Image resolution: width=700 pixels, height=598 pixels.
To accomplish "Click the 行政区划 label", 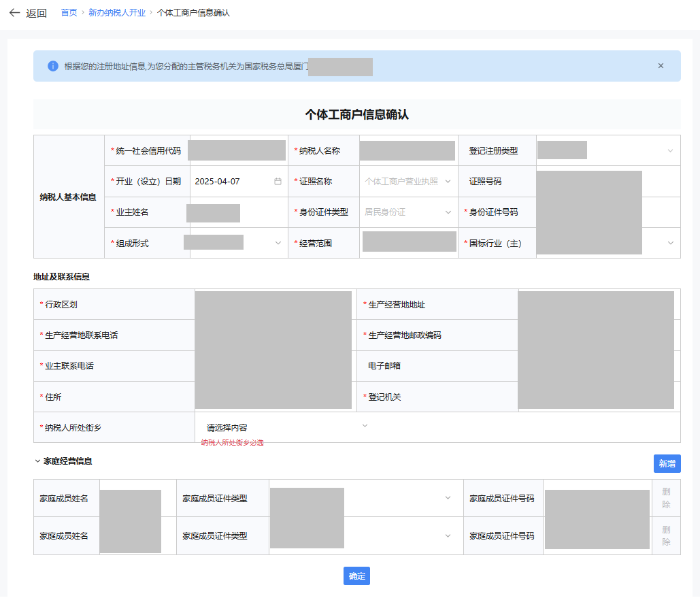I will tap(61, 304).
